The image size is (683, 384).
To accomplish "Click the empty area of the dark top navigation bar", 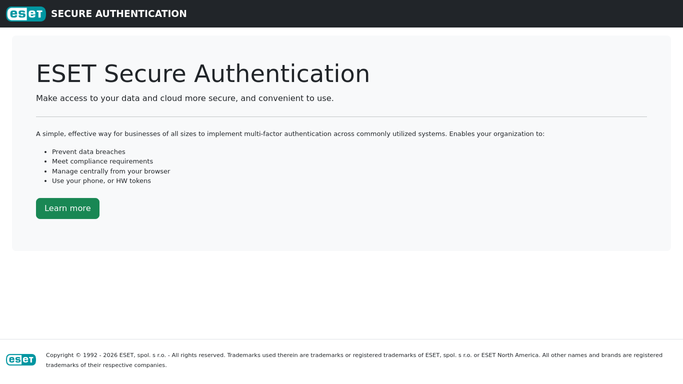I will coord(436,13).
